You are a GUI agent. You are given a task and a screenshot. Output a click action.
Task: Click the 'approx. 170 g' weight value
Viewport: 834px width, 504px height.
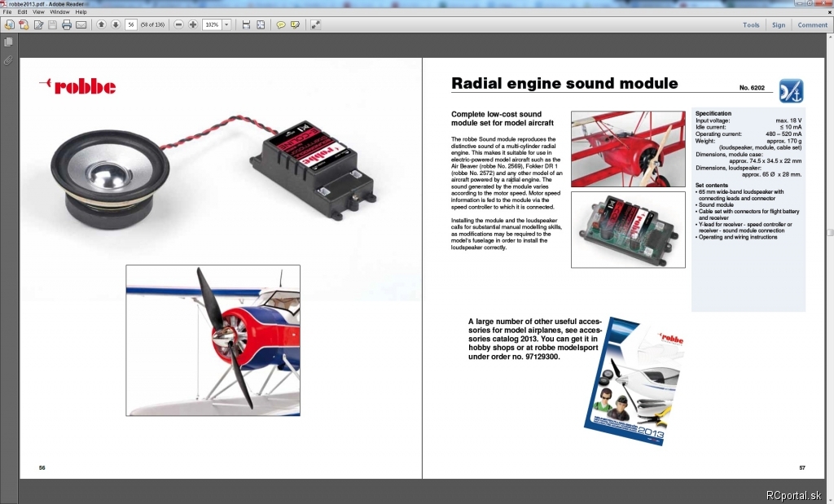(x=784, y=141)
